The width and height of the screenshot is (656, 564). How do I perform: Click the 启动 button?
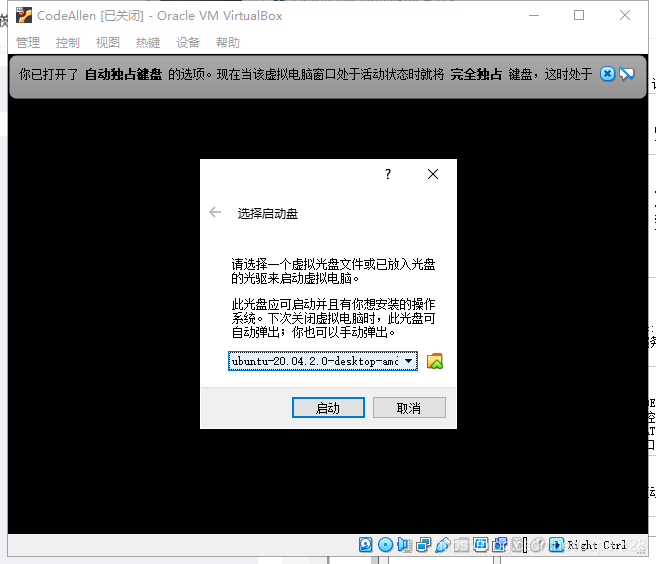328,408
